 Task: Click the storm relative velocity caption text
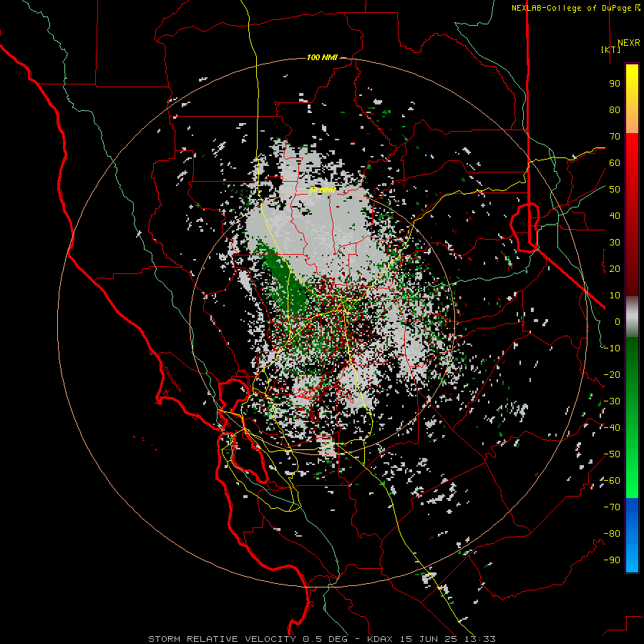coord(322,639)
